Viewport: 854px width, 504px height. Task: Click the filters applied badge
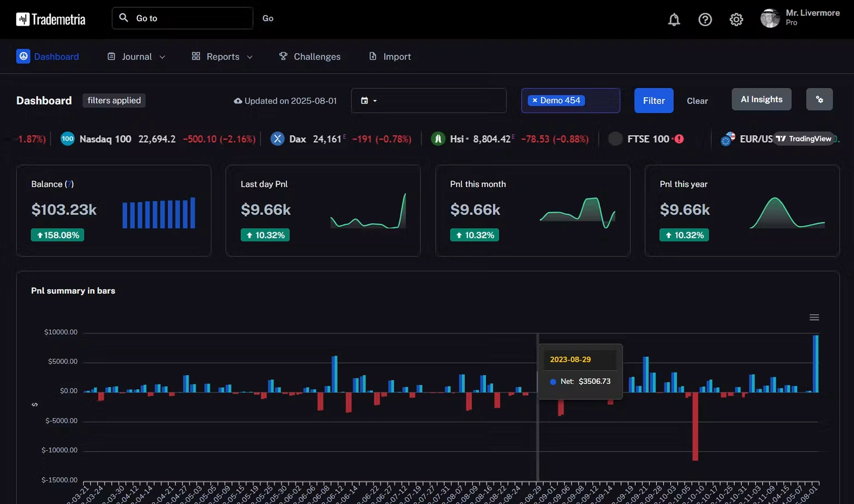(114, 101)
